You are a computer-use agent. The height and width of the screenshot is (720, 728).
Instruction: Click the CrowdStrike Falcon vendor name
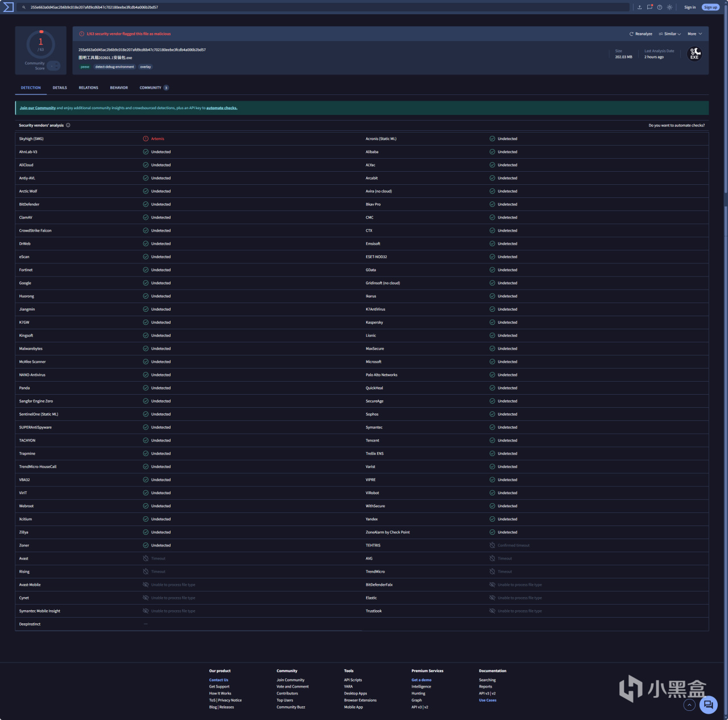tap(35, 231)
